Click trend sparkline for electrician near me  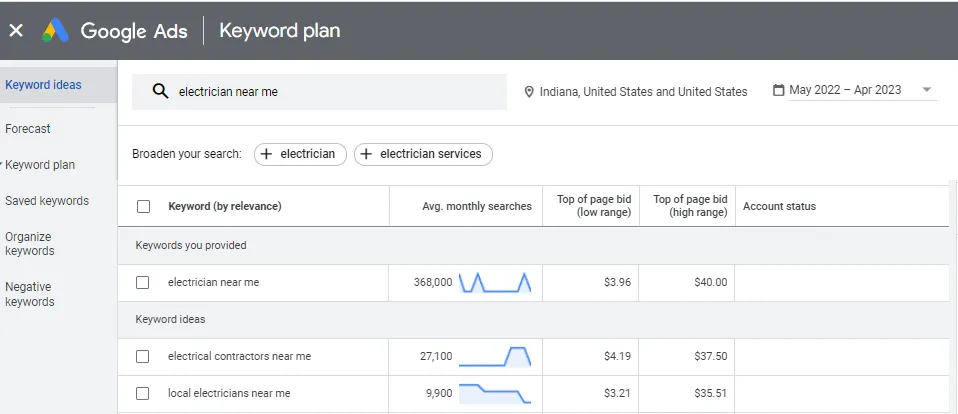(x=495, y=282)
